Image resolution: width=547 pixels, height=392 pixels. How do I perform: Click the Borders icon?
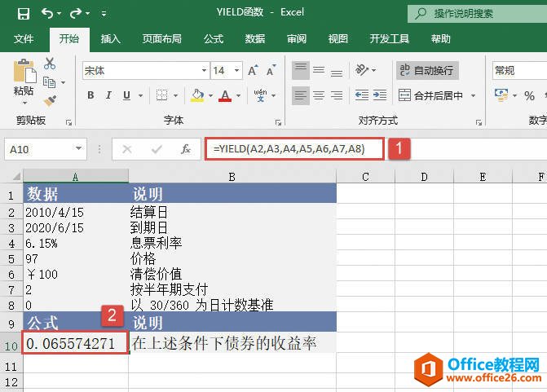(161, 95)
